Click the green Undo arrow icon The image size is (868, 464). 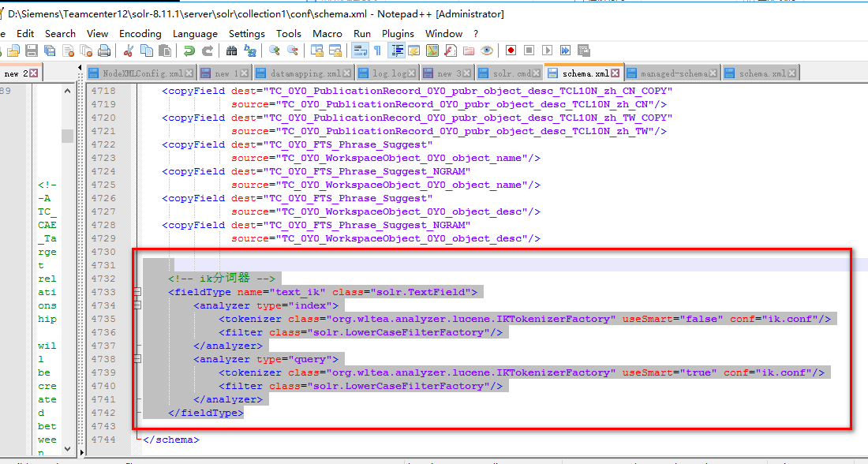pyautogui.click(x=189, y=51)
